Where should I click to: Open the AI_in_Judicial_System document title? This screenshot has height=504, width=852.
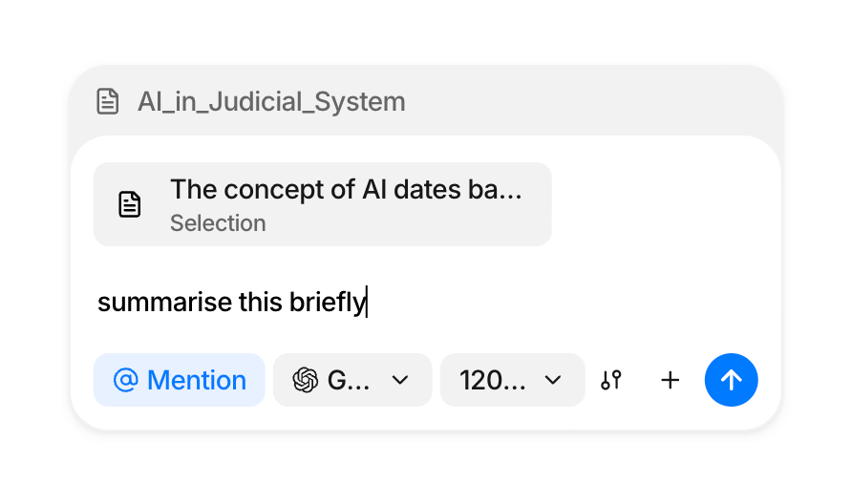[271, 101]
